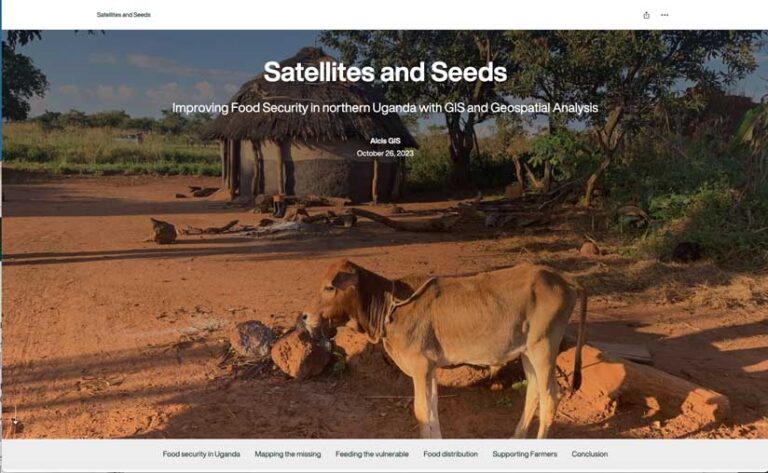Click the 'Improving Food Security' subtitle text
This screenshot has width=768, height=473.
(x=385, y=108)
